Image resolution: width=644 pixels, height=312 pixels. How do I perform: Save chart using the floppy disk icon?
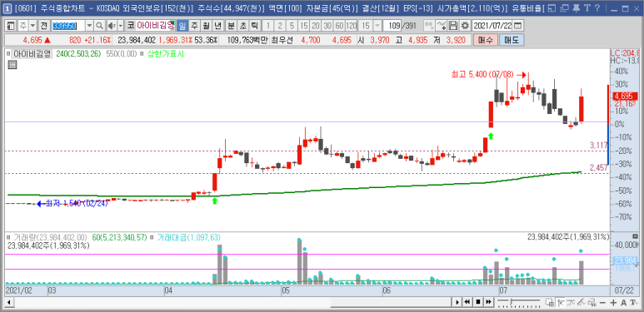point(453,26)
